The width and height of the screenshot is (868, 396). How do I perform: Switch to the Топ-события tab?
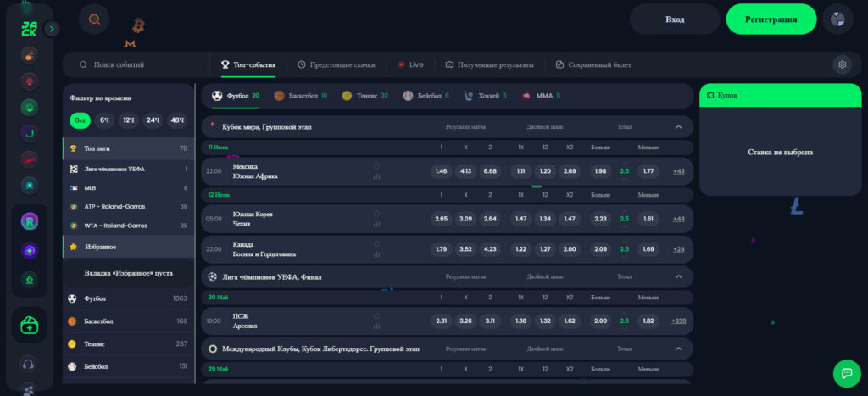point(248,64)
